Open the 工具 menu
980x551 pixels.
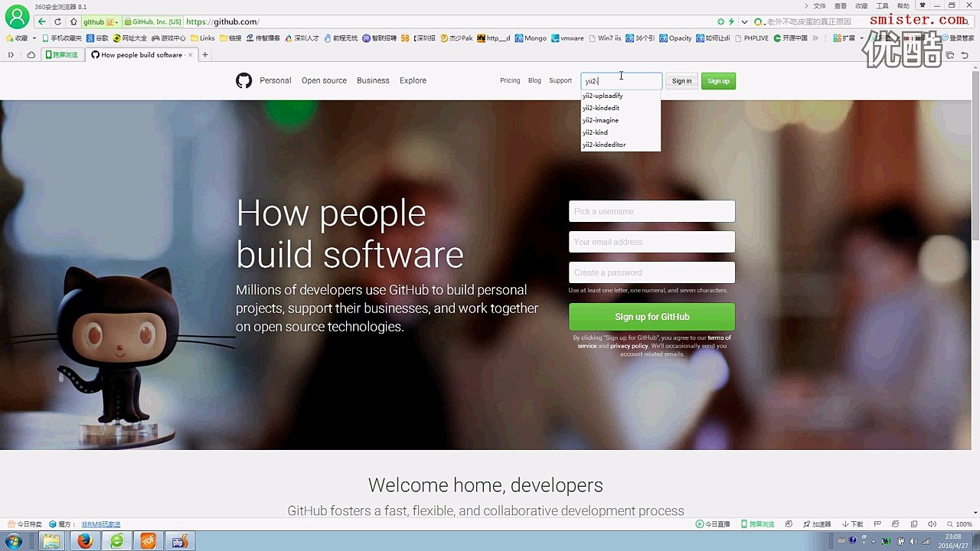pyautogui.click(x=882, y=6)
